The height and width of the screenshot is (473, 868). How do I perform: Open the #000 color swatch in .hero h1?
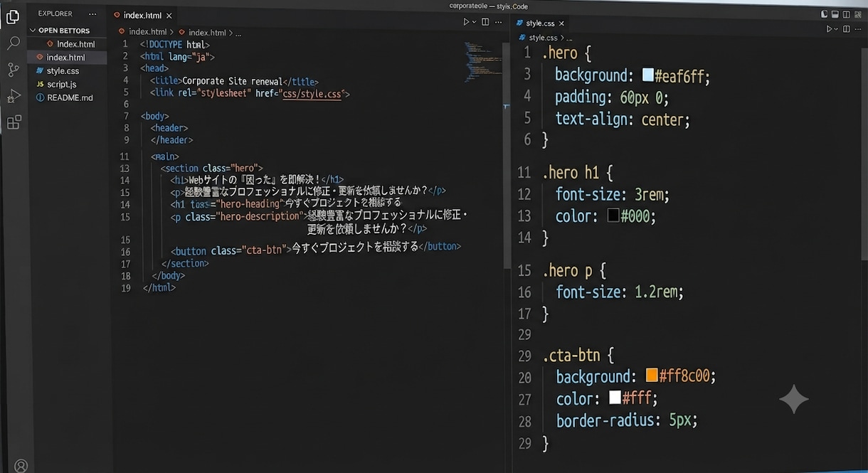coord(613,216)
